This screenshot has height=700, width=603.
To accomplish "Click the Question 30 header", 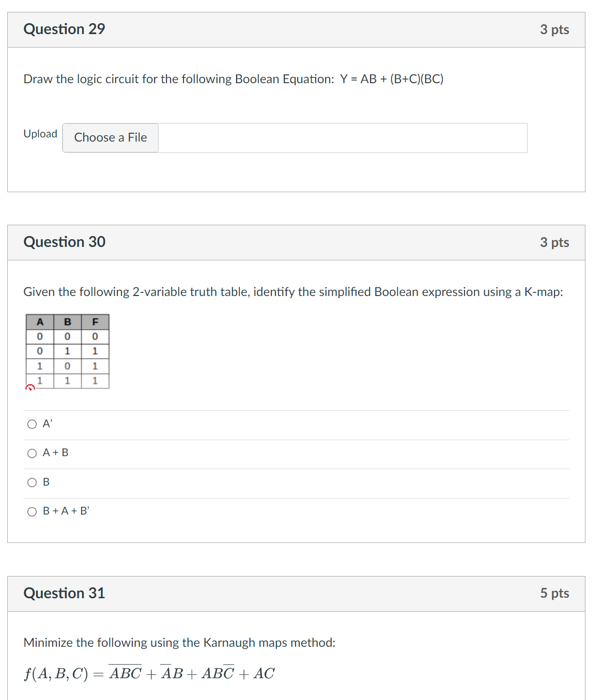I will point(65,241).
